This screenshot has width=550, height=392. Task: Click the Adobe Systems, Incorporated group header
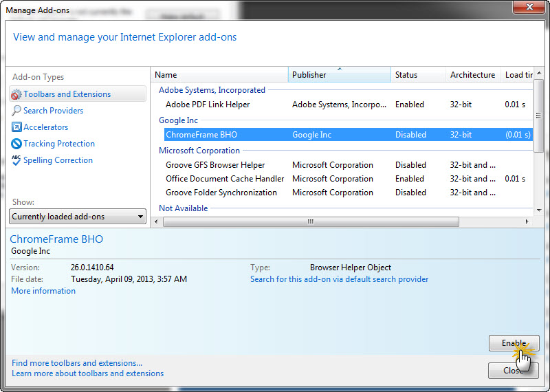[212, 90]
